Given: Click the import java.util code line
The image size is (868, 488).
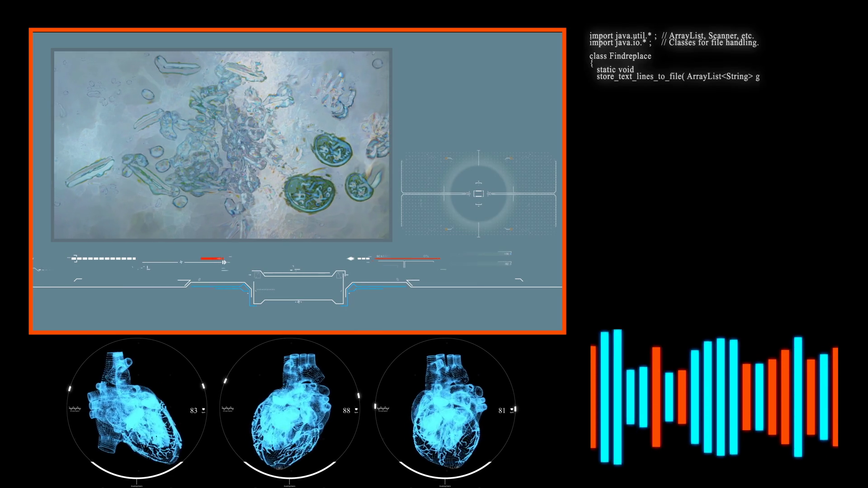Looking at the screenshot, I should (x=671, y=36).
